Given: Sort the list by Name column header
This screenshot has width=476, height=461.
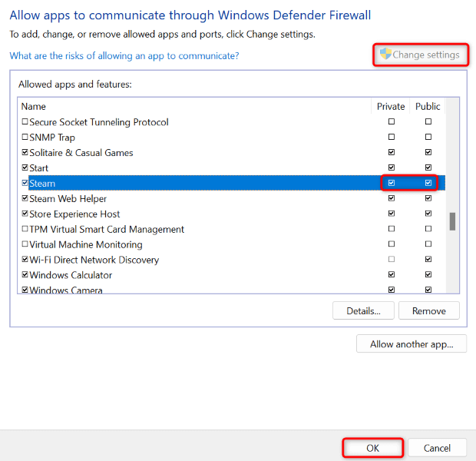Looking at the screenshot, I should (x=34, y=107).
